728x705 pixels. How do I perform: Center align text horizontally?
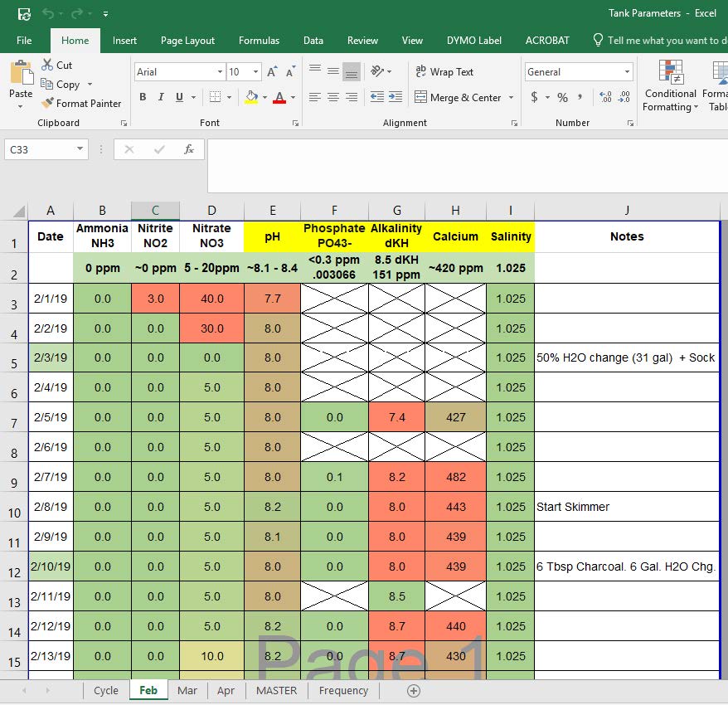click(333, 97)
